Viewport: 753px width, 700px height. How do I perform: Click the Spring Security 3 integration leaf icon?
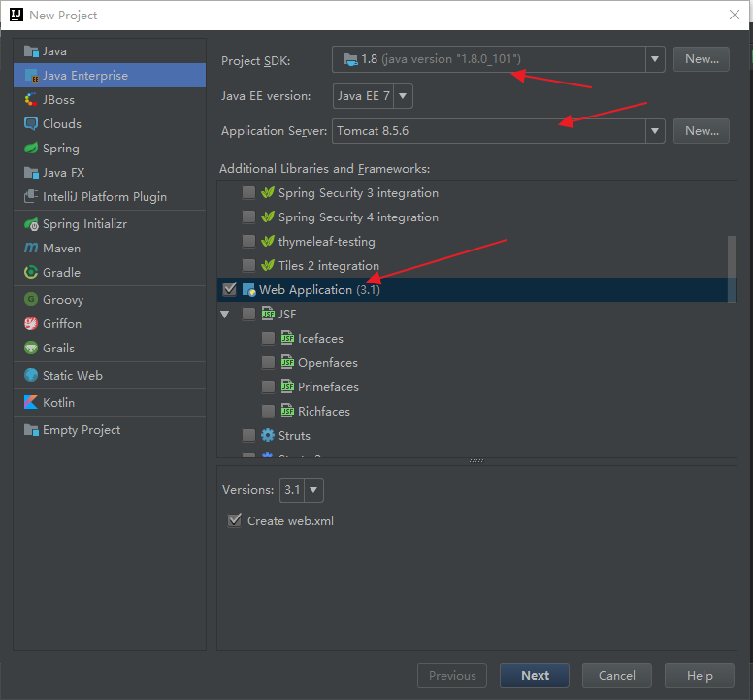(x=268, y=192)
